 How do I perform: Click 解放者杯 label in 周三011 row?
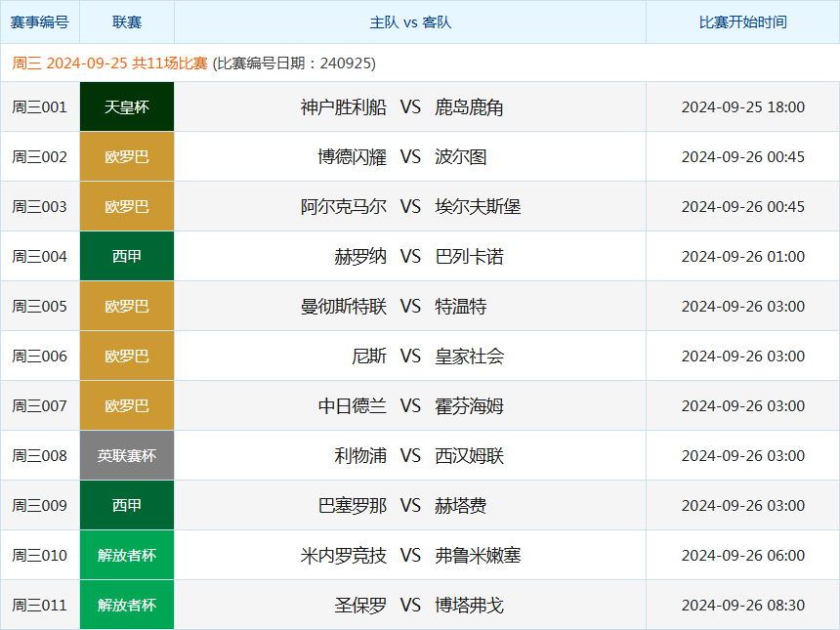127,605
